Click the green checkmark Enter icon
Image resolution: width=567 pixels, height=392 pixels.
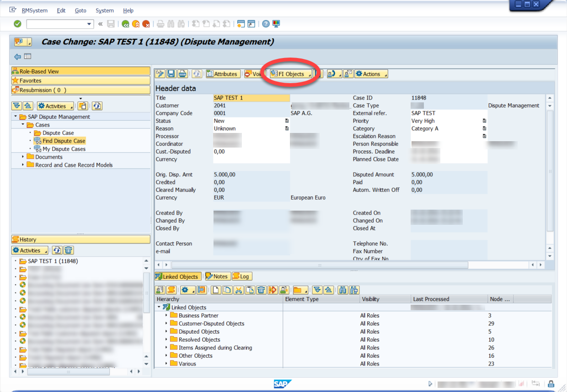[17, 24]
